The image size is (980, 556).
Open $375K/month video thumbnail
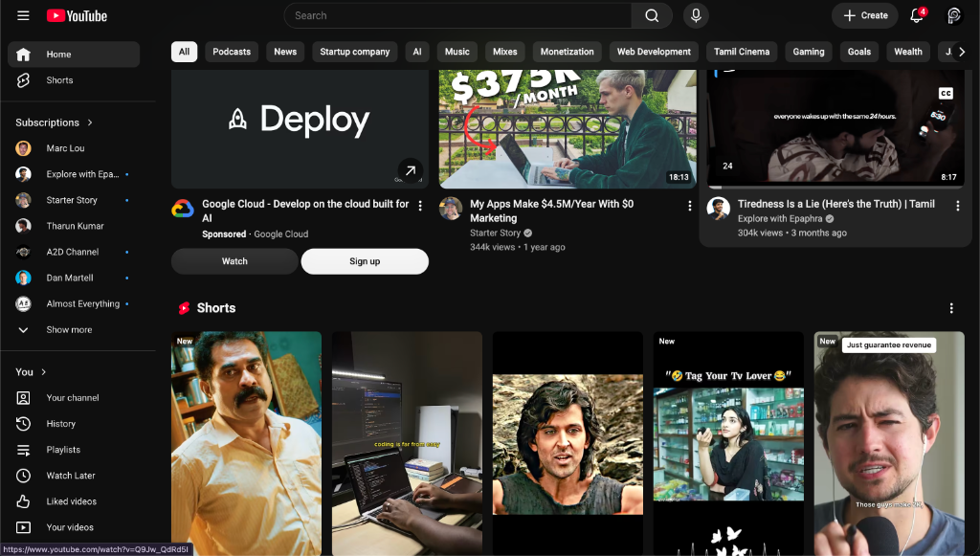[568, 128]
